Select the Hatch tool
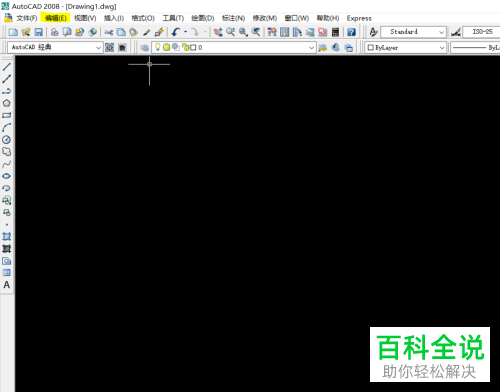 [7, 236]
